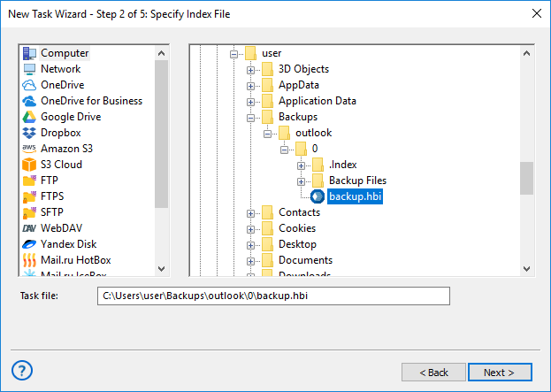Click the Contacts folder icon
Viewport: 551px width, 392px height.
point(267,212)
